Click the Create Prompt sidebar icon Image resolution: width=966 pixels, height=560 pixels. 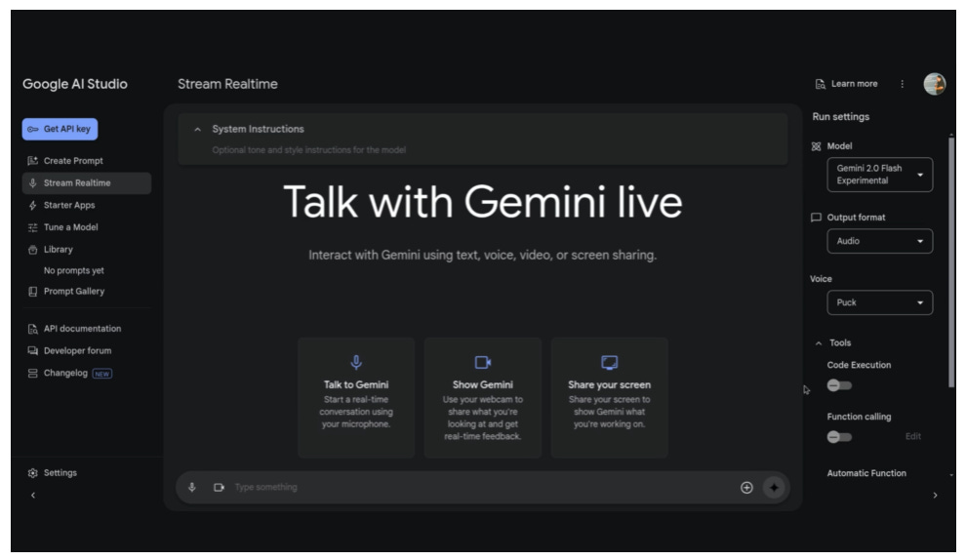[32, 161]
